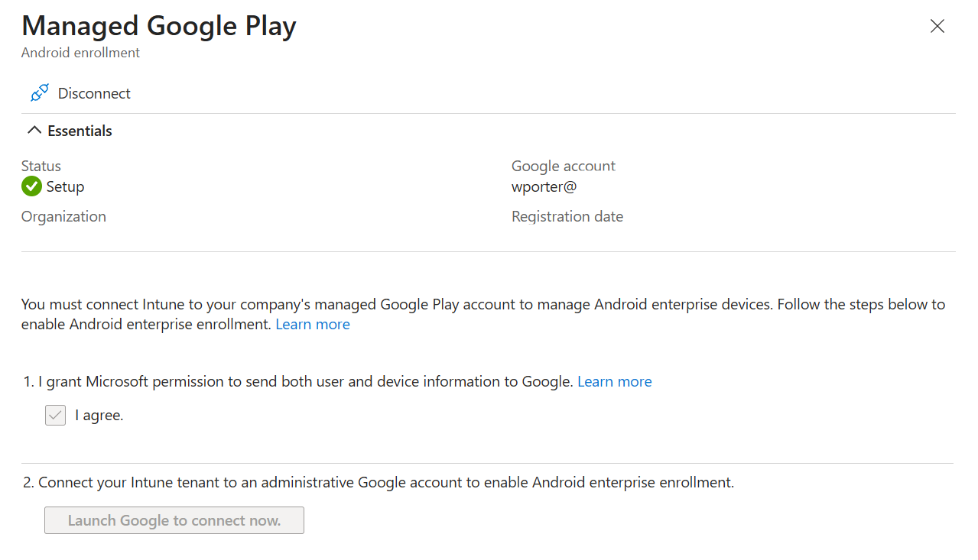Click the Android enrollment subtitle
Viewport: 978px width, 560px height.
(x=80, y=53)
